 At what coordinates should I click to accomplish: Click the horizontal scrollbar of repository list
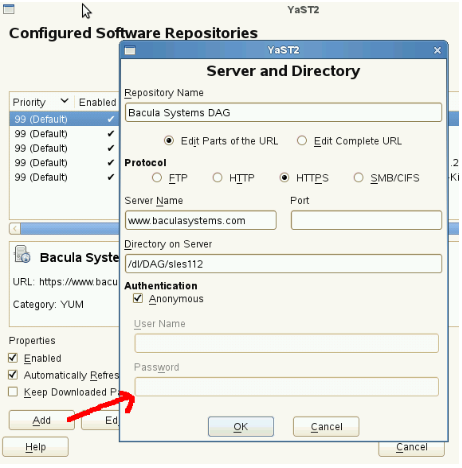click(70, 229)
